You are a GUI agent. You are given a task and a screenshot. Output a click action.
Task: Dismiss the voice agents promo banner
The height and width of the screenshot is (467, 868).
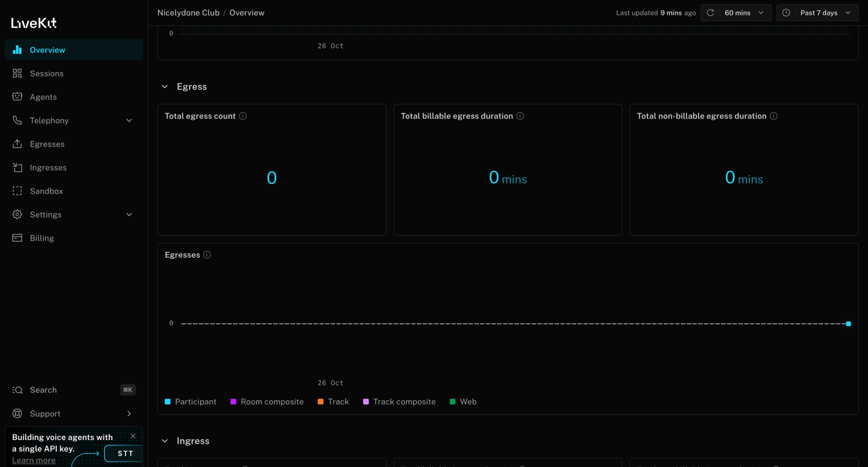133,436
